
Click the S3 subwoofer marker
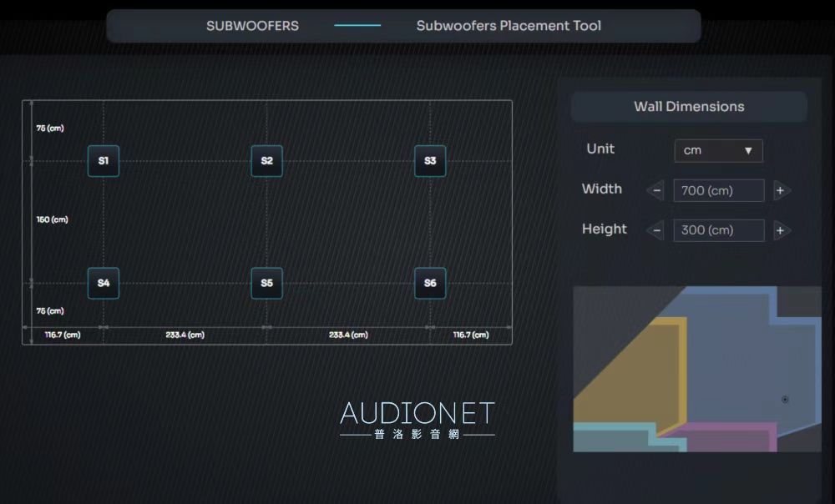tap(430, 161)
